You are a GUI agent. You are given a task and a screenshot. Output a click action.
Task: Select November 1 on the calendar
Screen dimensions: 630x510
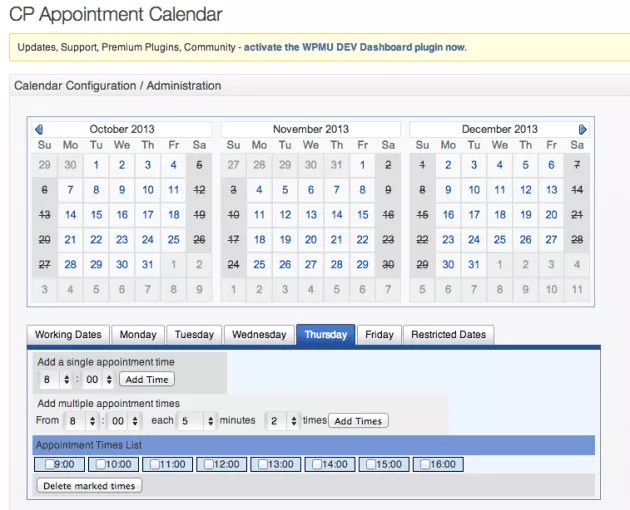click(362, 165)
